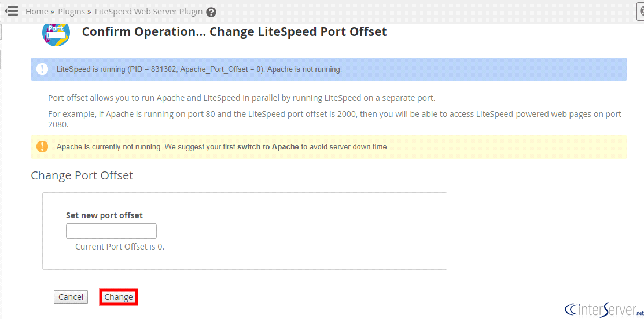Click the 'Set new port offset' label
This screenshot has width=644, height=319.
(104, 215)
